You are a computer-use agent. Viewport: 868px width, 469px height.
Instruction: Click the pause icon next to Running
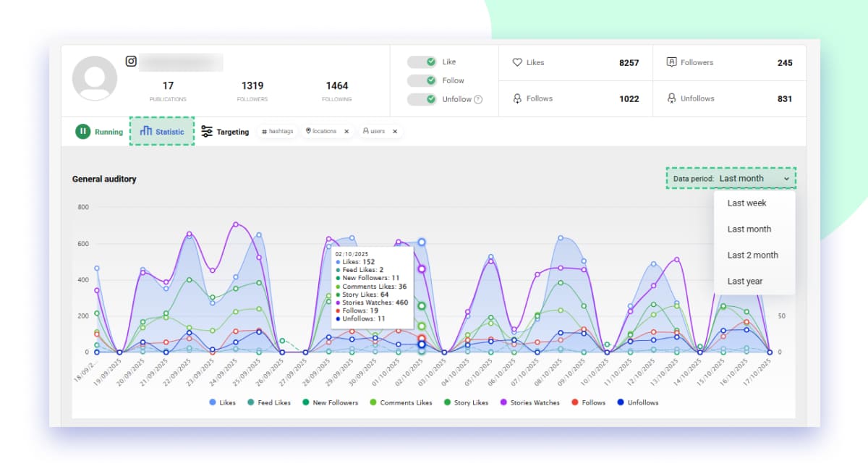click(83, 132)
